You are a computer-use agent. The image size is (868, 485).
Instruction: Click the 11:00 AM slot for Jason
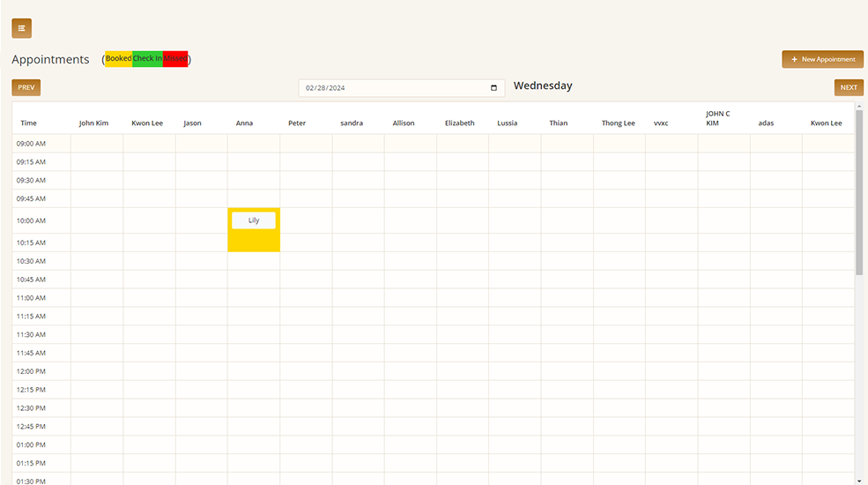(201, 298)
